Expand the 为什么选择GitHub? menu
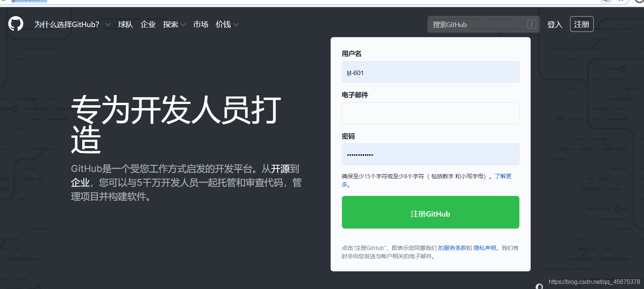Image resolution: width=644 pixels, height=289 pixels. (x=72, y=24)
